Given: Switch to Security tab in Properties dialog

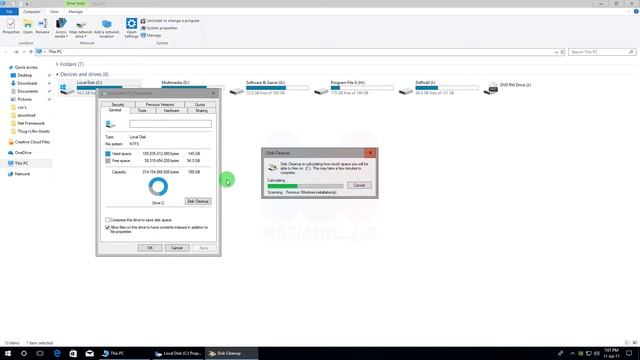Looking at the screenshot, I should pos(118,104).
